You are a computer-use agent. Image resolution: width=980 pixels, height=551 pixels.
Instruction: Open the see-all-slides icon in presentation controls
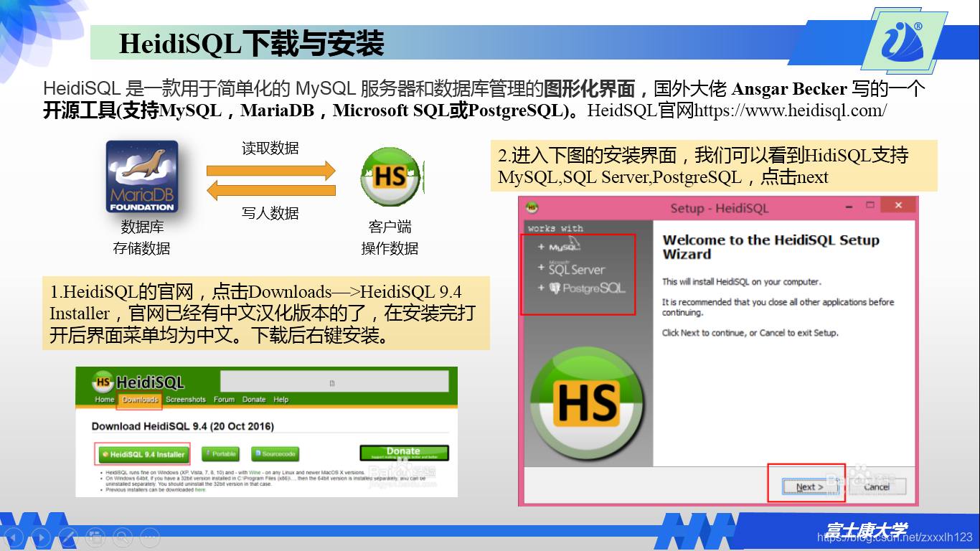pos(95,537)
